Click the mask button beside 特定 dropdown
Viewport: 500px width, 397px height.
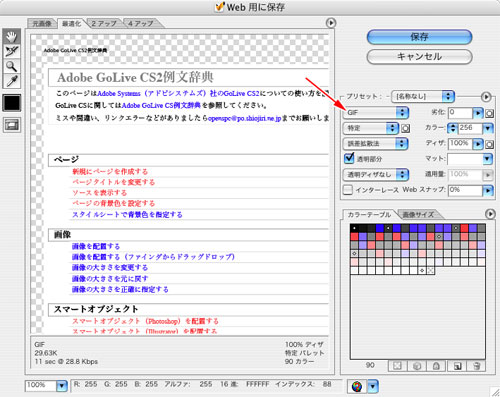pyautogui.click(x=405, y=128)
